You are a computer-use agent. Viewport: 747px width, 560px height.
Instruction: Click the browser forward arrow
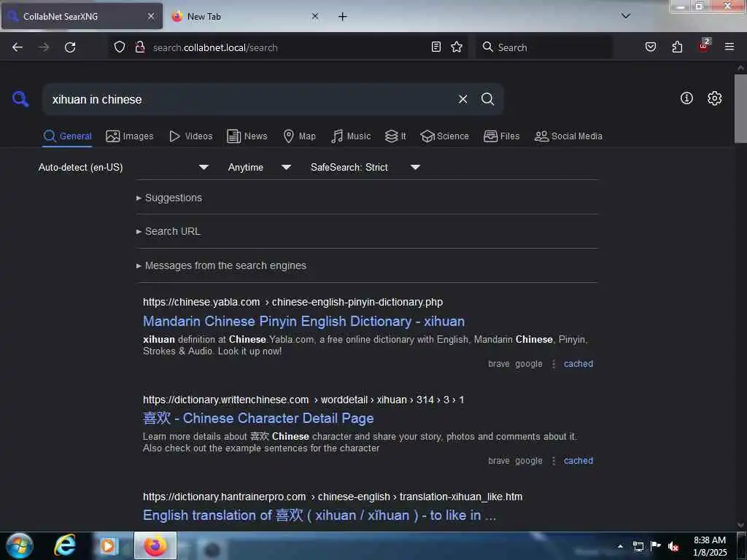44,47
